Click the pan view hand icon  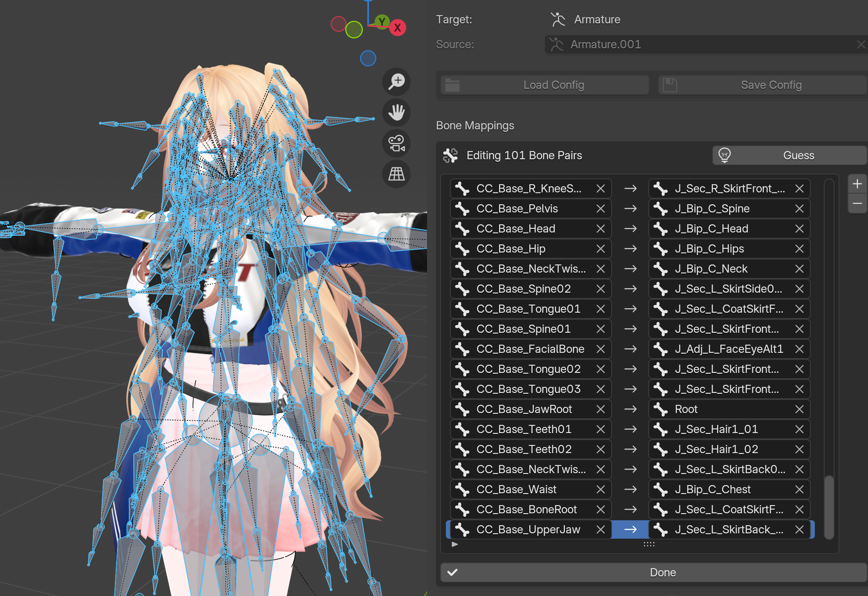(x=396, y=112)
